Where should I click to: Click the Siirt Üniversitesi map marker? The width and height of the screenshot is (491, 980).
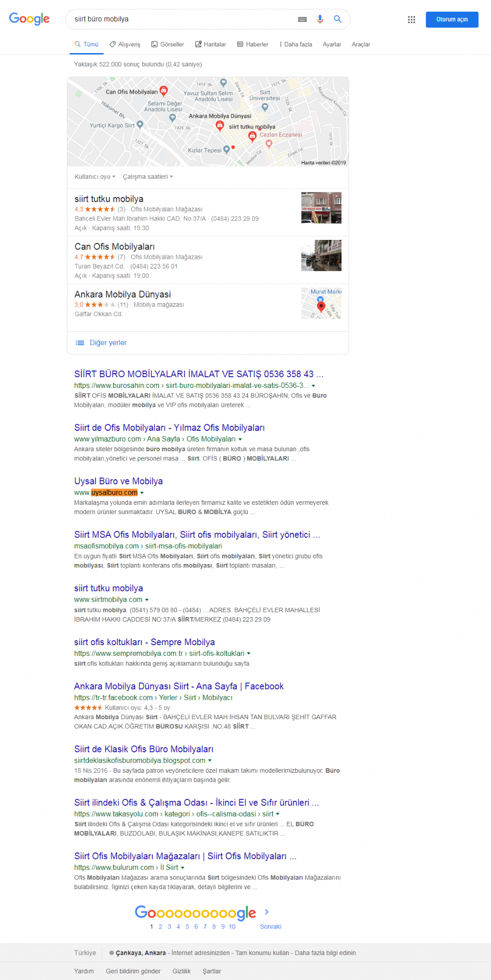tap(265, 107)
